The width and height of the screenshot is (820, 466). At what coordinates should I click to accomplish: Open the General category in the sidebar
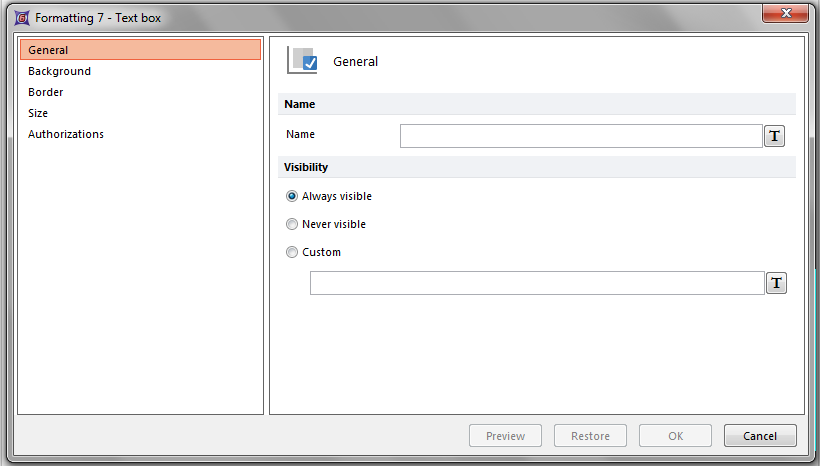click(x=48, y=50)
